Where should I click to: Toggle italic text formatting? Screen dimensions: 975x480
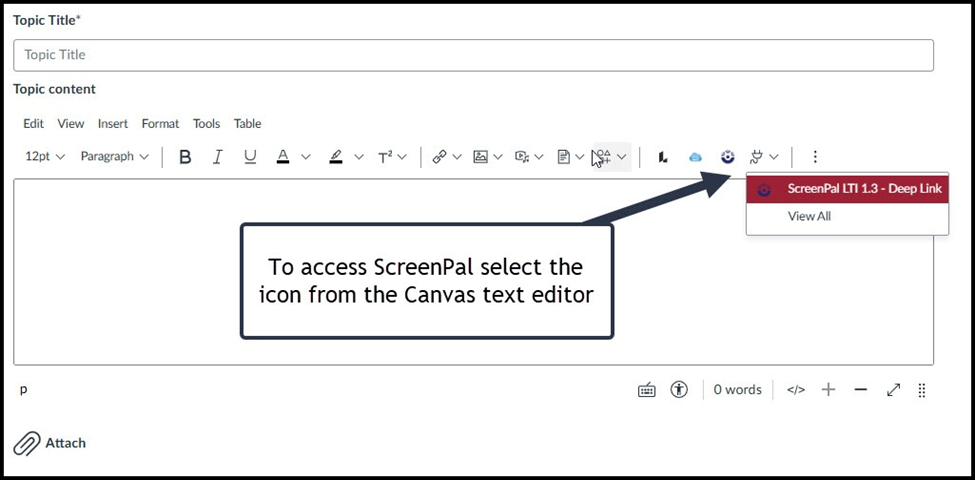click(x=217, y=157)
